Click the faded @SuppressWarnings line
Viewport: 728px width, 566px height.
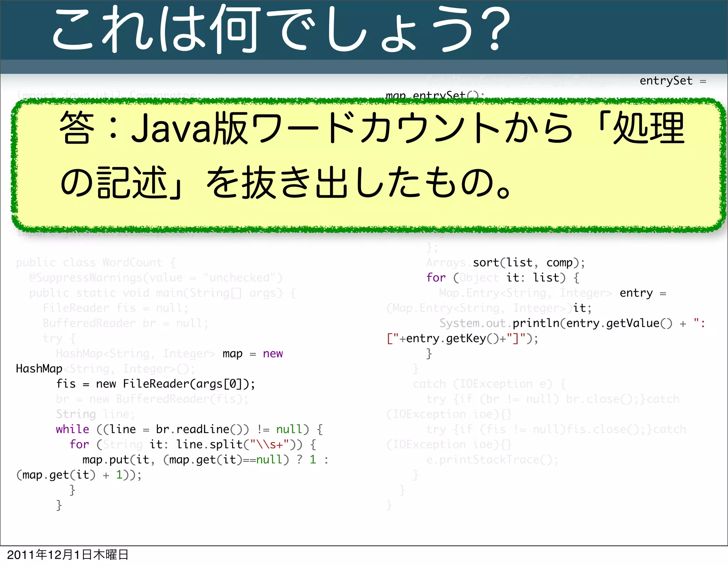click(156, 278)
